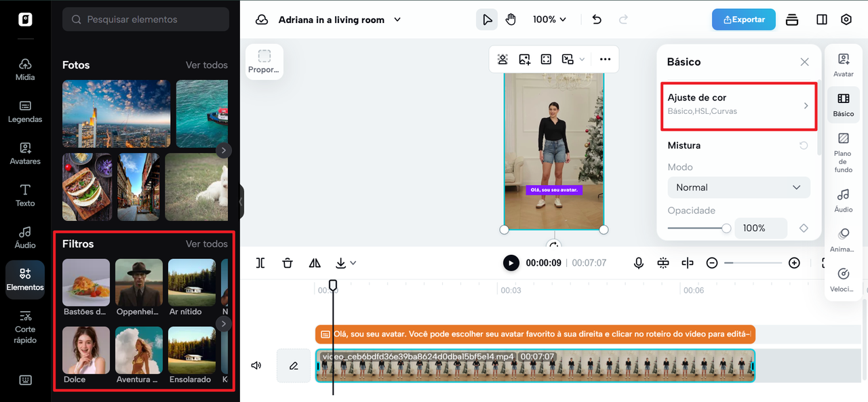Screen dimensions: 868x402
Task: Split the clip at playhead
Action: [x=260, y=263]
